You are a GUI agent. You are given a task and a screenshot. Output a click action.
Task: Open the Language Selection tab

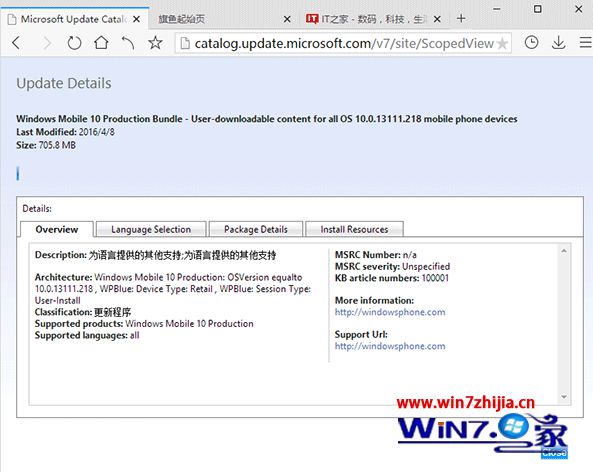coord(151,229)
